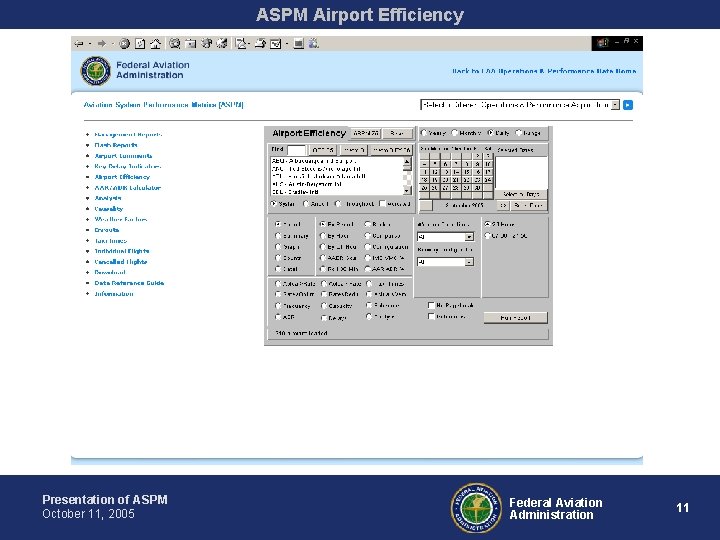Click the airport list scroll-down arrow
The image size is (720, 540).
point(407,191)
